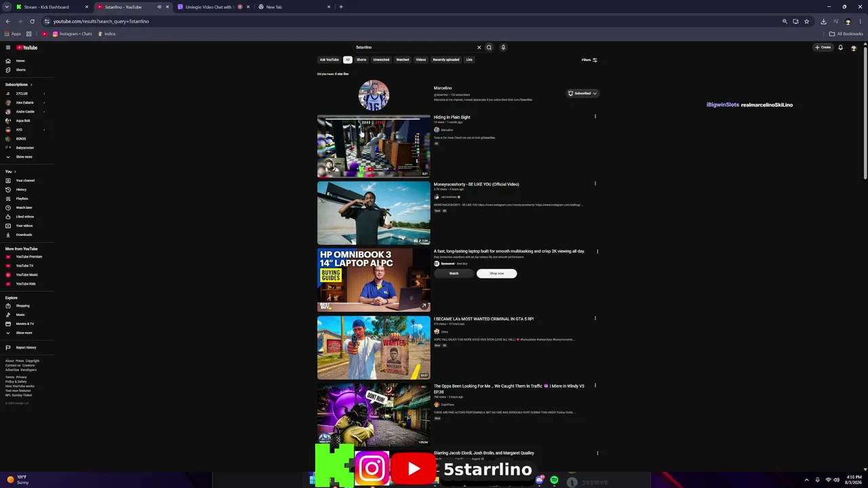
Task: Switch to the Umingle Video Chat tab
Action: (x=214, y=7)
